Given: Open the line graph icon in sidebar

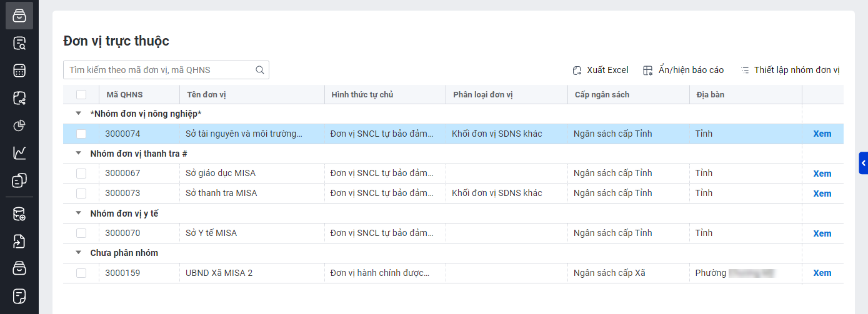Looking at the screenshot, I should point(19,153).
